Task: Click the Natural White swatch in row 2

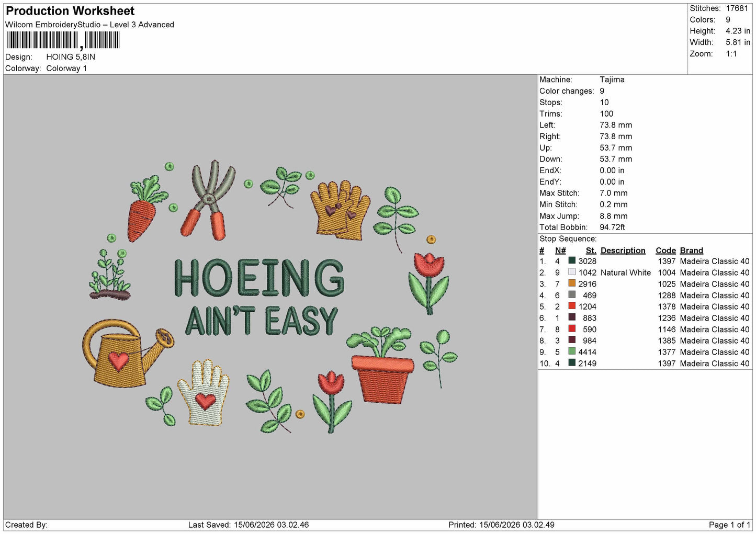Action: (572, 272)
